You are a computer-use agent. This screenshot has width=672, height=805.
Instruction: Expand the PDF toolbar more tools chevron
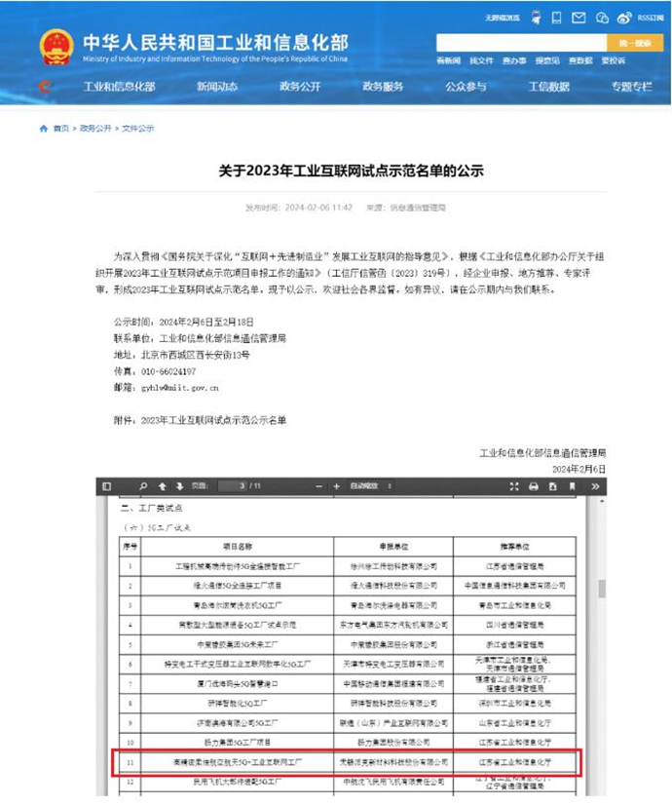click(595, 485)
